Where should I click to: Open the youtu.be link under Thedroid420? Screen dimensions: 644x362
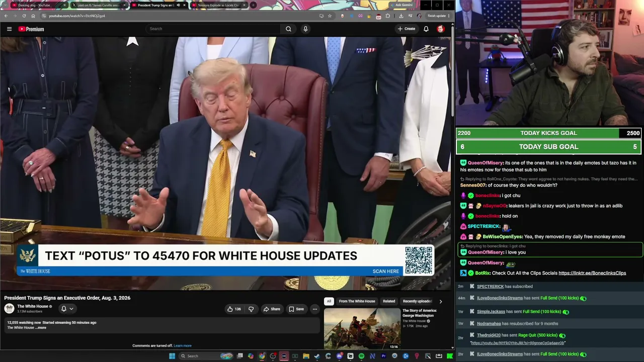(518, 343)
